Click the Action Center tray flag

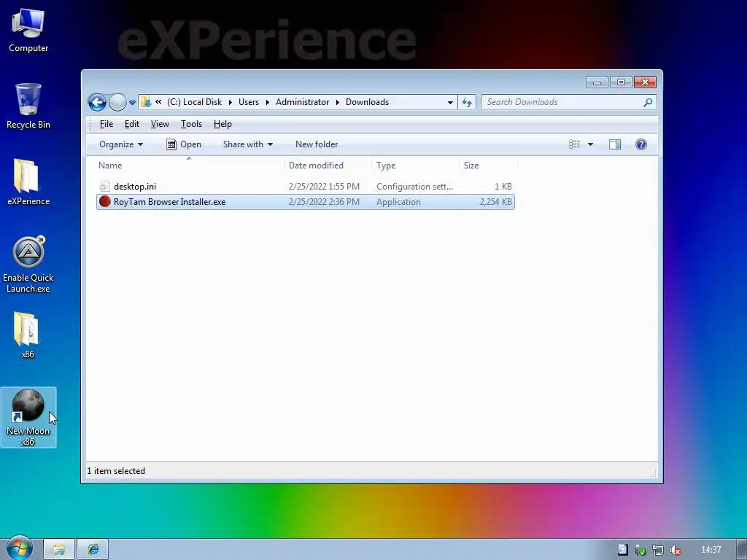[622, 550]
